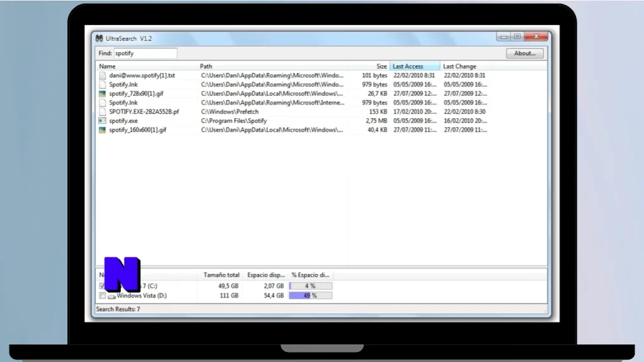The height and width of the screenshot is (362, 644).
Task: Click the 22/02/2010 8:30 last change value
Action: (465, 112)
